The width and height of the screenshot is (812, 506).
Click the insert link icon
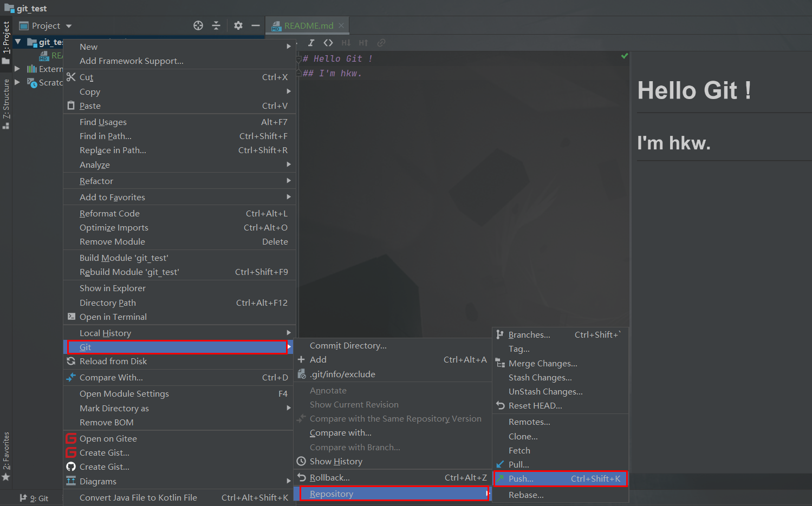pyautogui.click(x=381, y=43)
